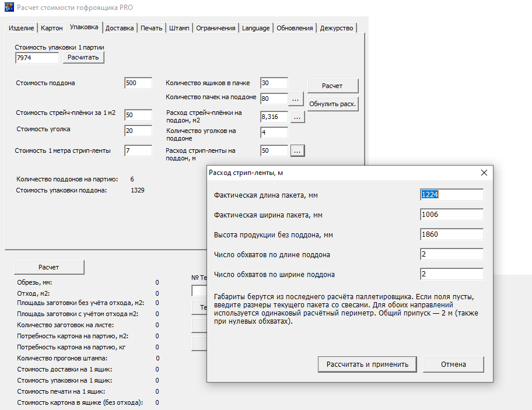Viewport: 532px width, 410px height.
Task: Click the Стоимость упаковки поддона value 1329
Action: click(138, 190)
